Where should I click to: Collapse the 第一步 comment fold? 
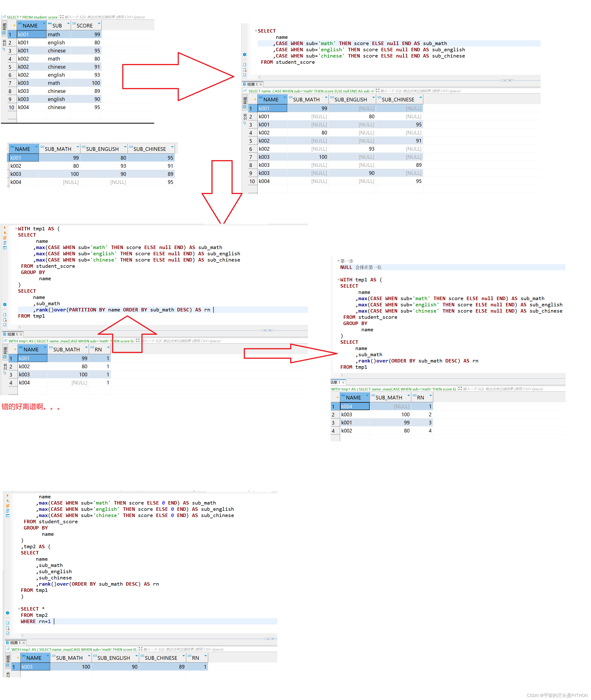point(338,261)
